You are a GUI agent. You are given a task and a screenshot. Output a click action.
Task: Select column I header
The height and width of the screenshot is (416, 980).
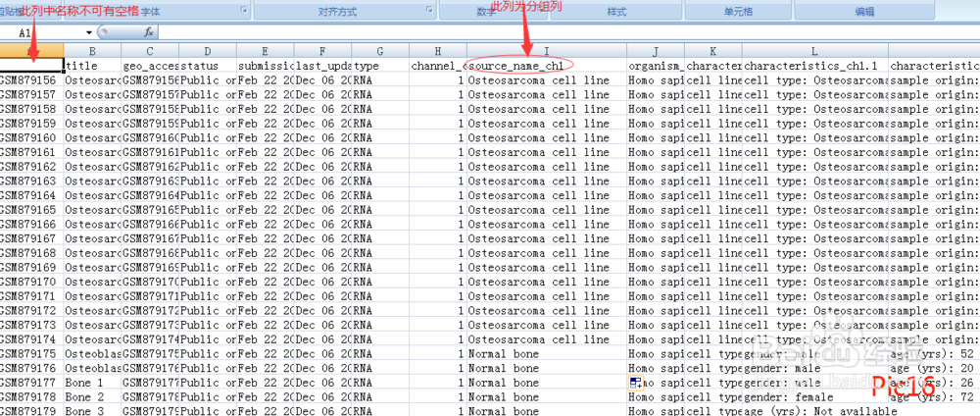546,51
